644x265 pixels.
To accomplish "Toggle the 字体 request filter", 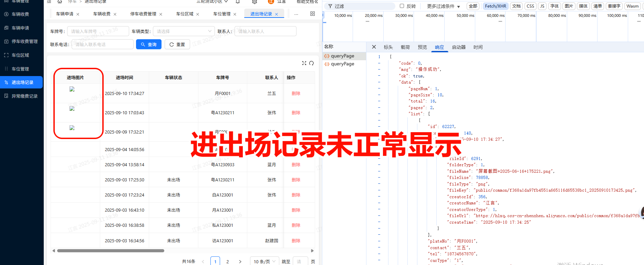I will pos(554,6).
